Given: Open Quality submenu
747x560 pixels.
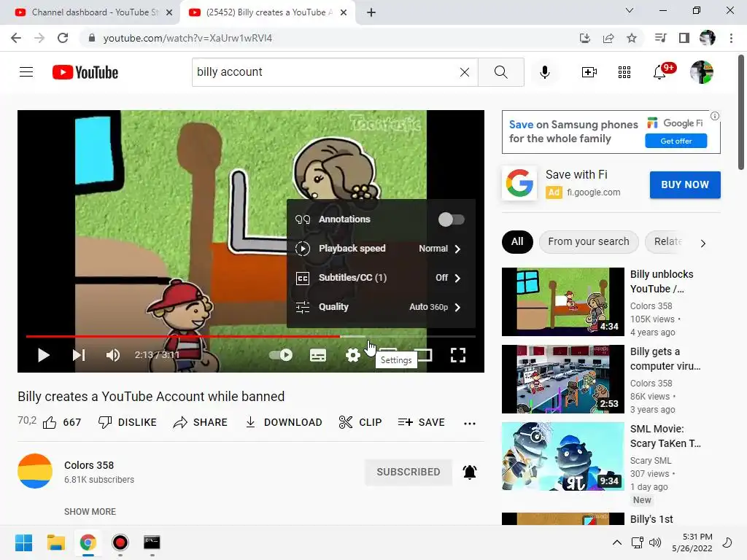Looking at the screenshot, I should tap(381, 307).
